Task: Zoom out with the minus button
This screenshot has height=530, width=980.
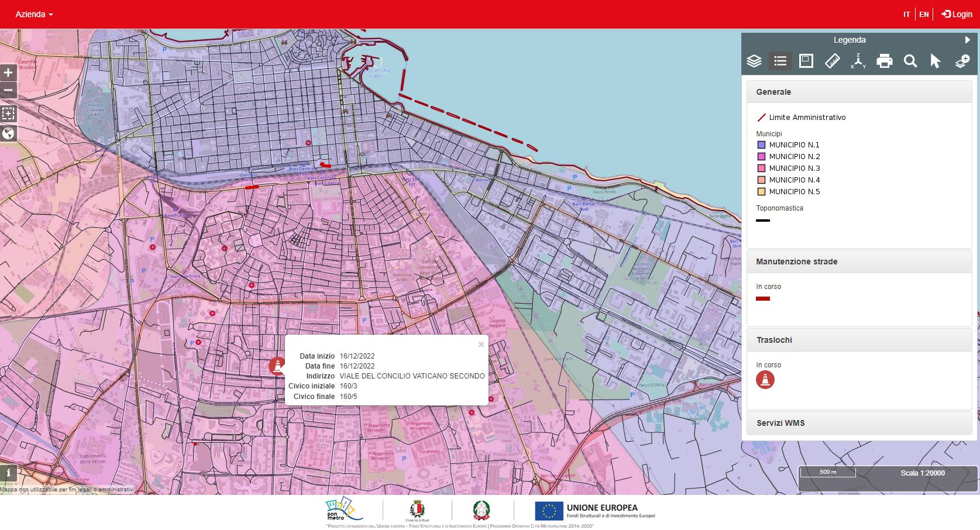Action: pyautogui.click(x=8, y=90)
